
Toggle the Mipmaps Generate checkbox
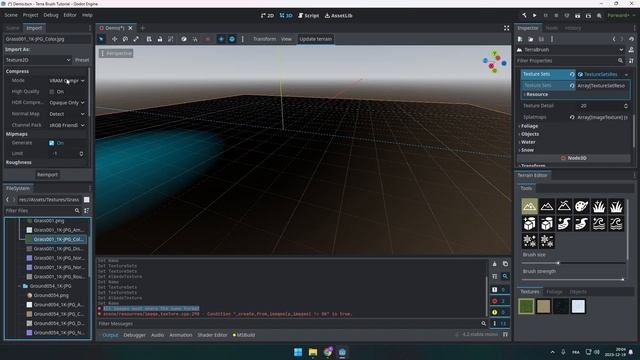point(51,143)
